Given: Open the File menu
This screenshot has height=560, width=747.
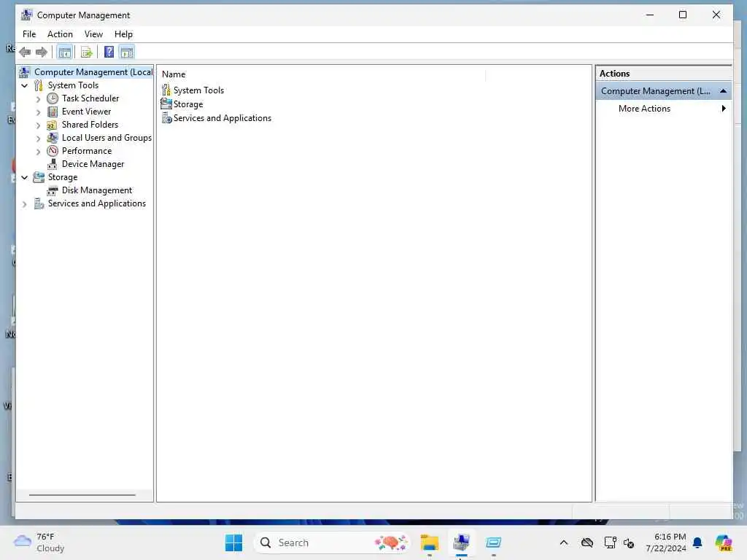Looking at the screenshot, I should point(29,34).
